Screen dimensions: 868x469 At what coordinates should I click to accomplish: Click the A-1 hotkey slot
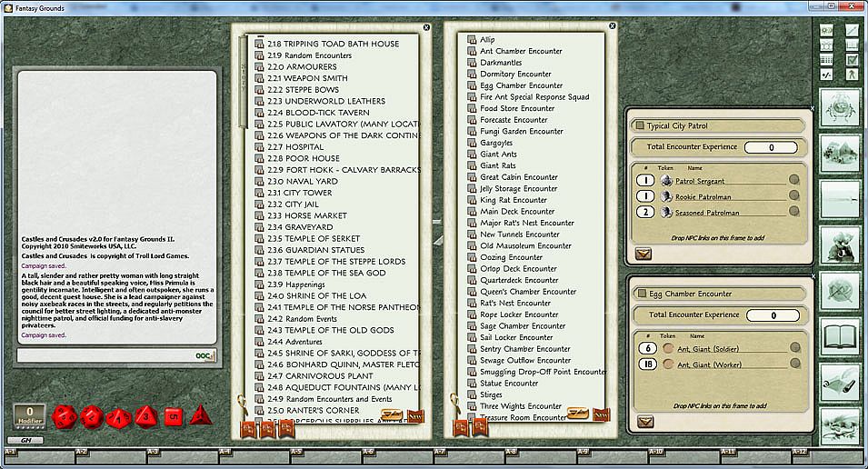click(39, 455)
